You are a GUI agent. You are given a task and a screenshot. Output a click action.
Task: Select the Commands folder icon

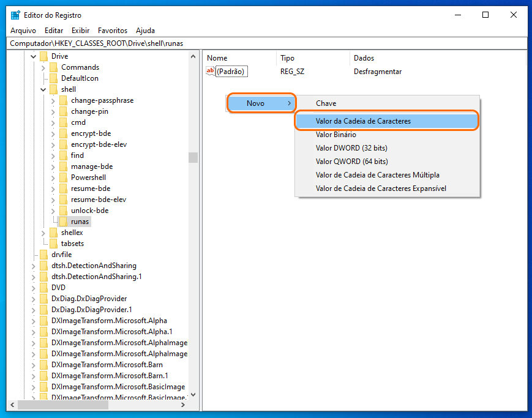pos(54,67)
